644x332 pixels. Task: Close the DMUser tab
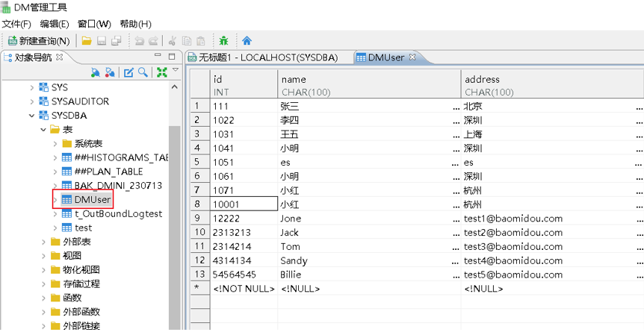[x=412, y=57]
